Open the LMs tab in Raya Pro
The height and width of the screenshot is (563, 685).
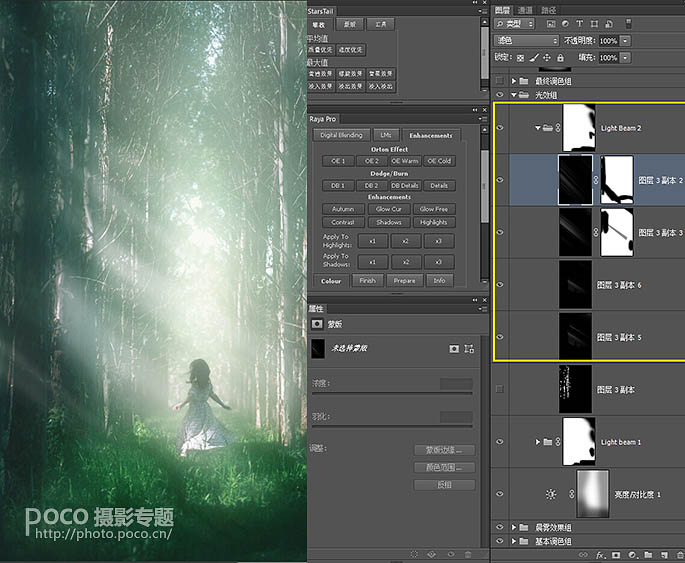[x=386, y=135]
